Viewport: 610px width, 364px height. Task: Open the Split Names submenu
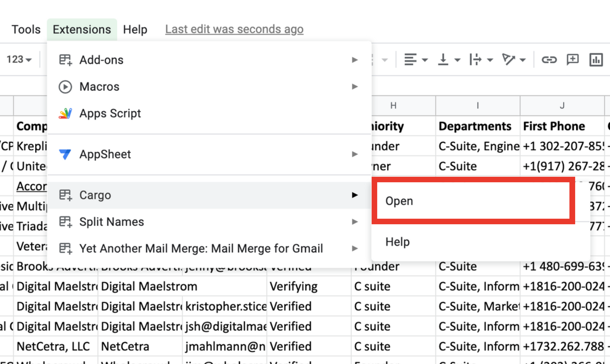(x=209, y=222)
